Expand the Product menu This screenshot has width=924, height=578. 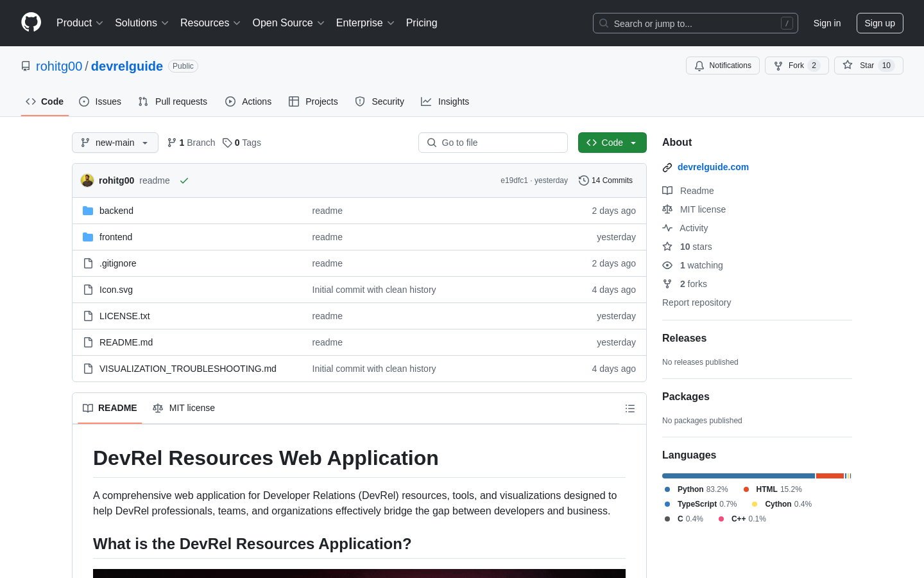pyautogui.click(x=80, y=23)
